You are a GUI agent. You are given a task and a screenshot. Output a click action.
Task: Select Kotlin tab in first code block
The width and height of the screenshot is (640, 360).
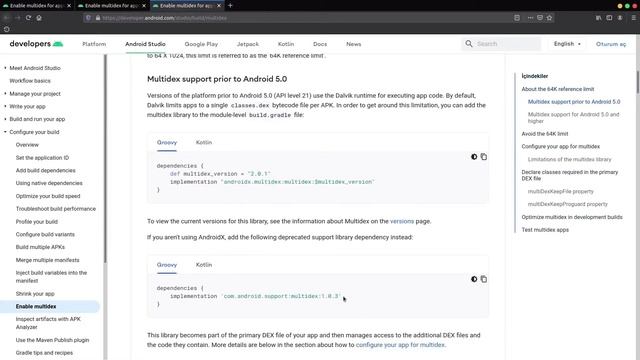tap(204, 142)
